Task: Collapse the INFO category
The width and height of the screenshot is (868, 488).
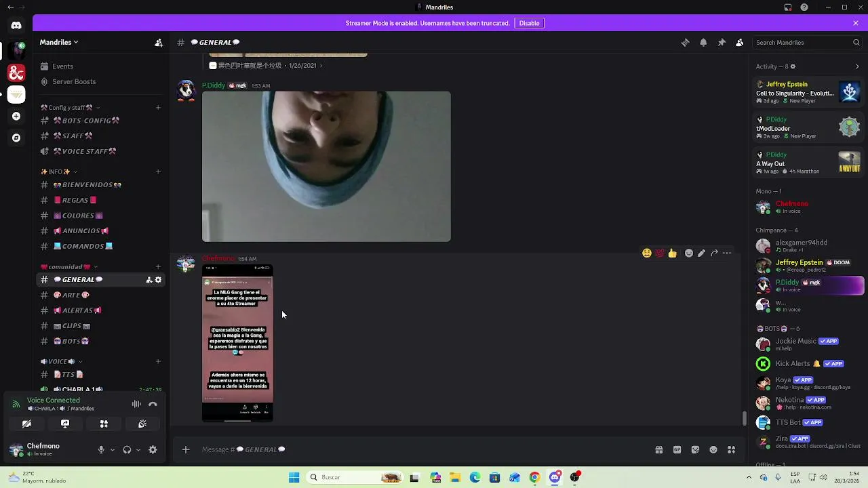Action: (59, 171)
